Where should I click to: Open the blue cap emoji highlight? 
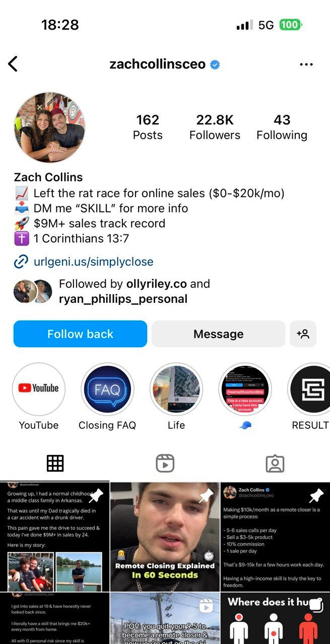point(245,389)
